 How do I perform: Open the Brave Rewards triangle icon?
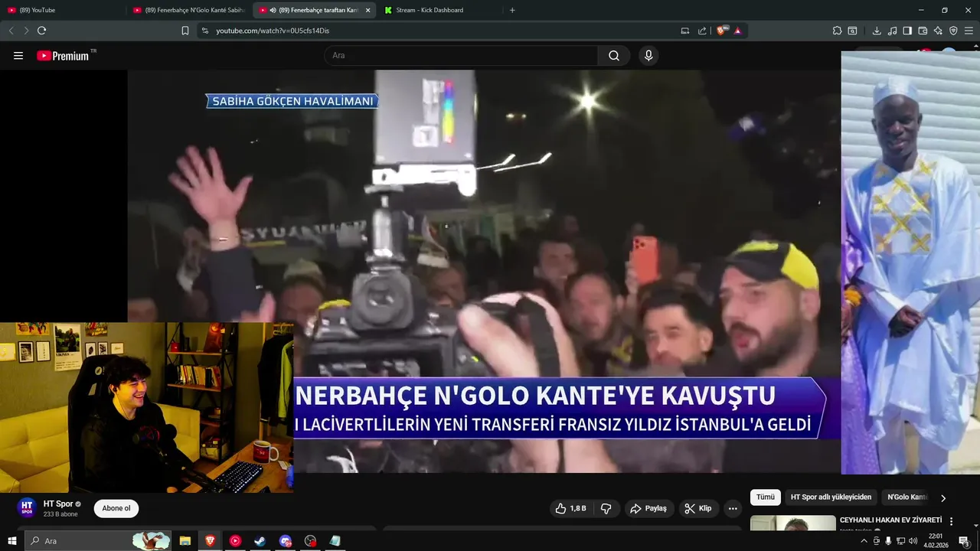tap(738, 31)
